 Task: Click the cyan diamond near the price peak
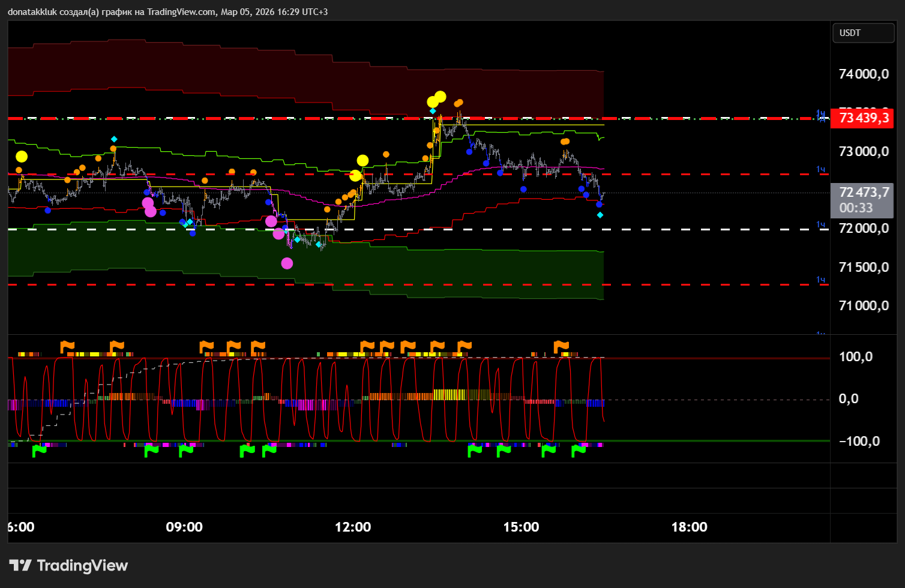coord(433,111)
